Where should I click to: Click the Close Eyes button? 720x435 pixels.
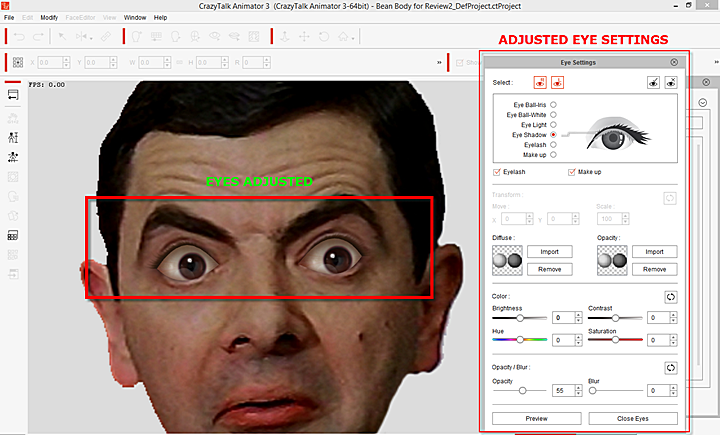pyautogui.click(x=632, y=418)
